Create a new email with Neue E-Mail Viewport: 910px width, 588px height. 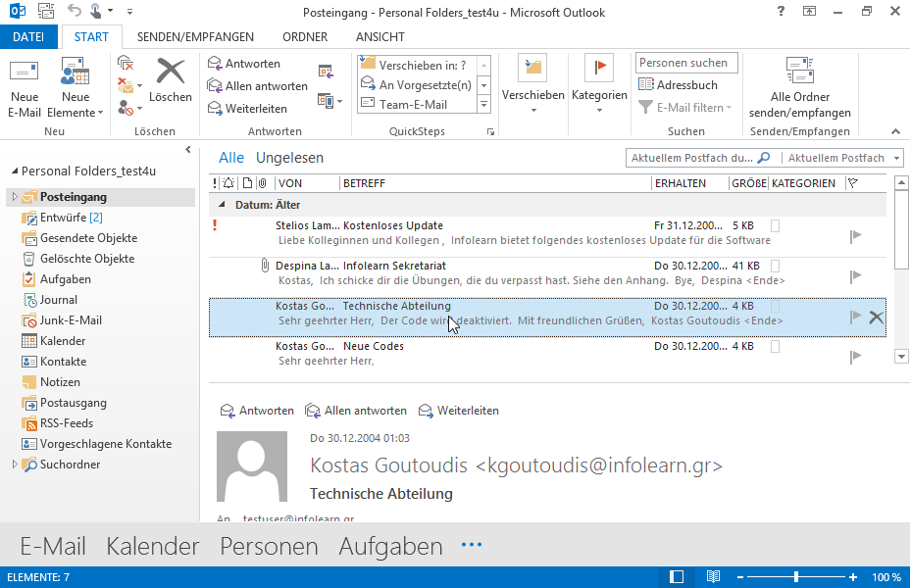pos(25,88)
